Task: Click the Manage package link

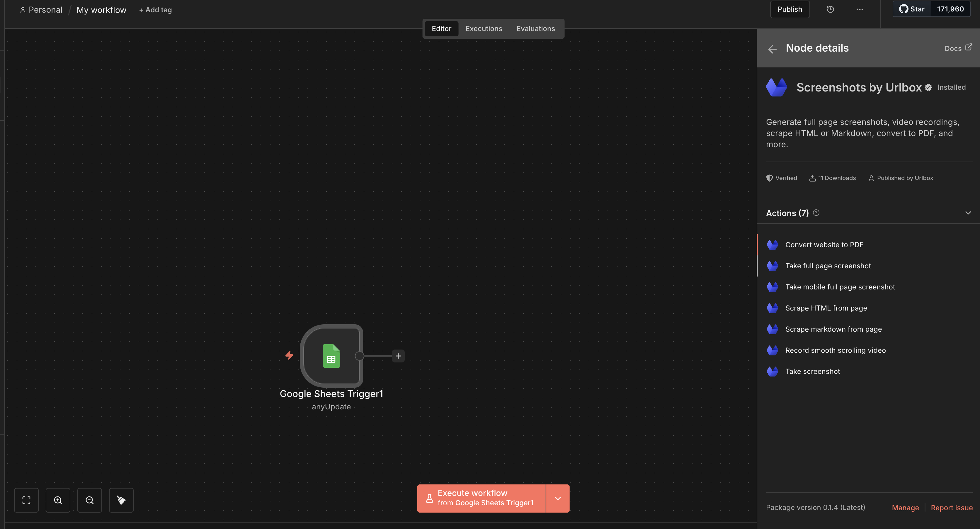Action: pos(905,508)
